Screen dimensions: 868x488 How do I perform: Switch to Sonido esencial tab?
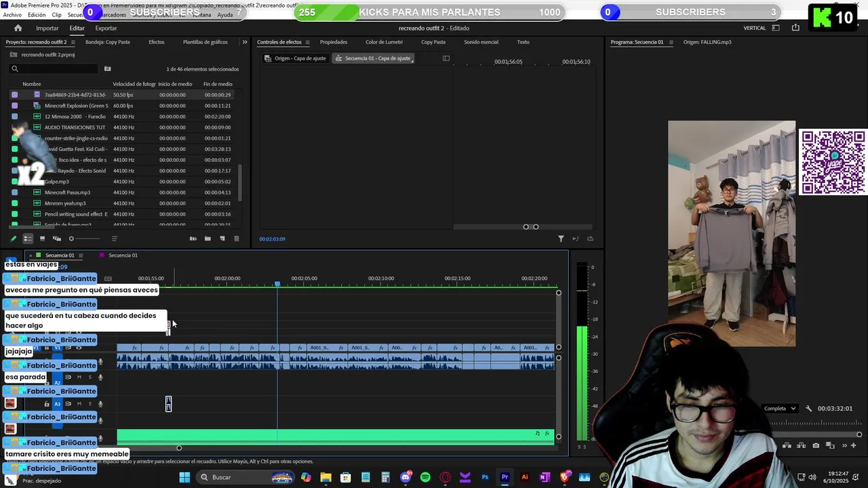click(481, 42)
